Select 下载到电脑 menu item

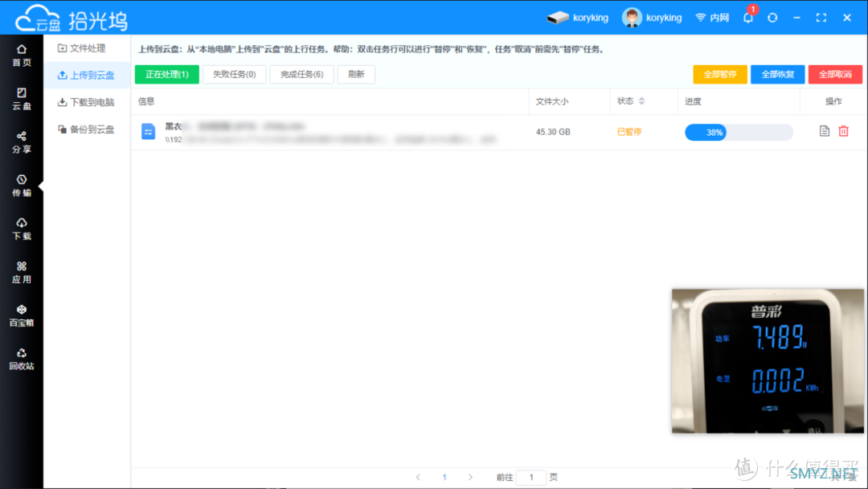point(86,102)
